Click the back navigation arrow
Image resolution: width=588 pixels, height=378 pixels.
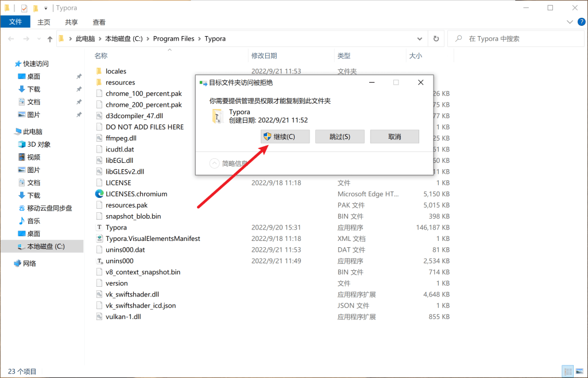pos(11,39)
